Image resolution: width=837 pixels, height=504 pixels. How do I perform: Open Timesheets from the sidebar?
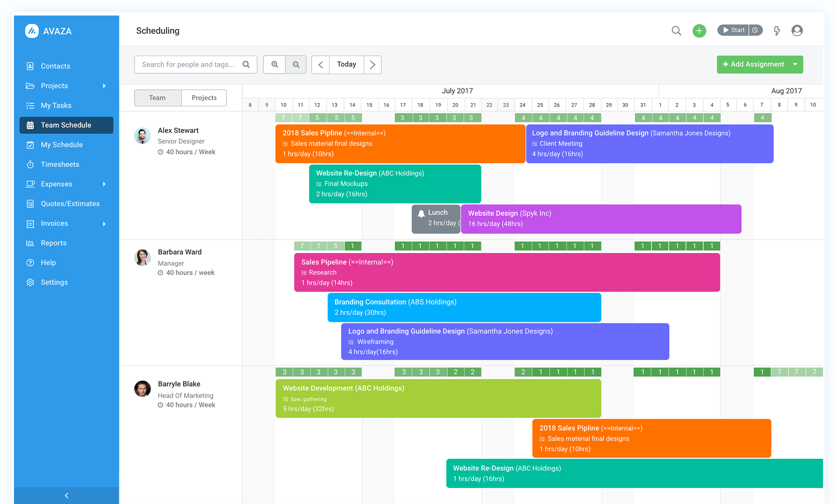[x=59, y=164]
